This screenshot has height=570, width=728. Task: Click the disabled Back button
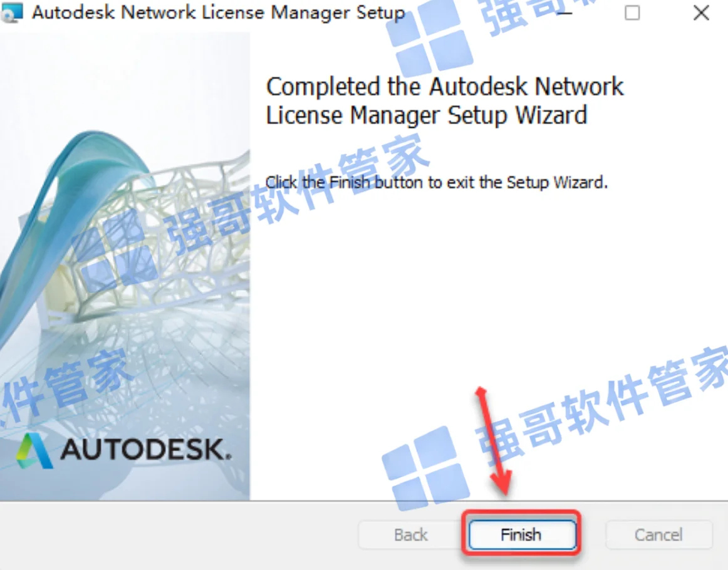[411, 535]
